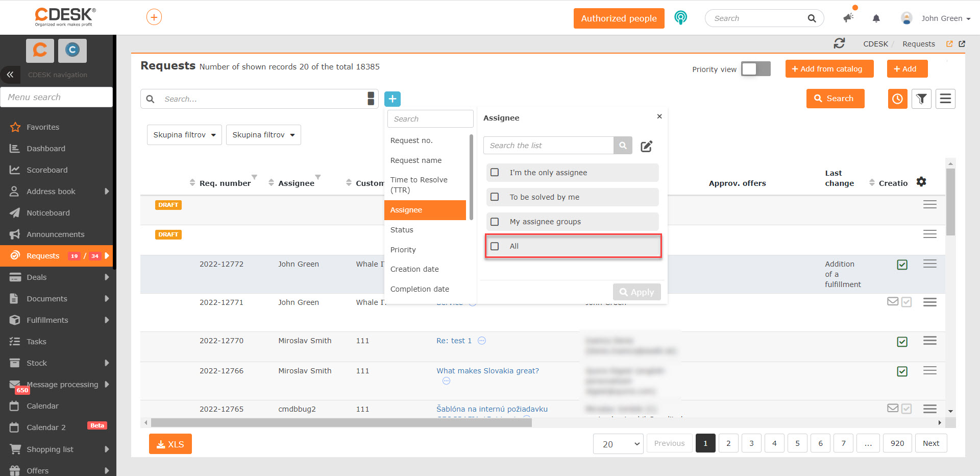Open the What makes Slovakia great? request

coord(487,371)
